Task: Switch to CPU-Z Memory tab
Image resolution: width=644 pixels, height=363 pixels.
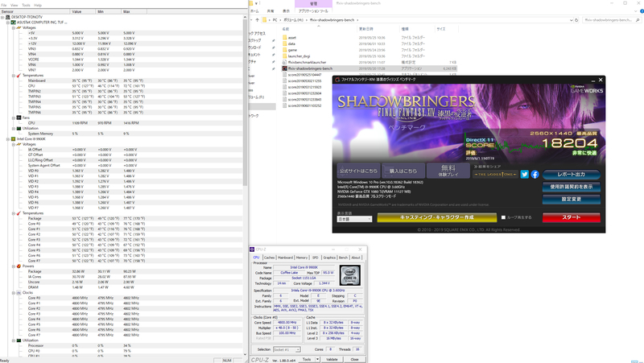Action: 302,258
